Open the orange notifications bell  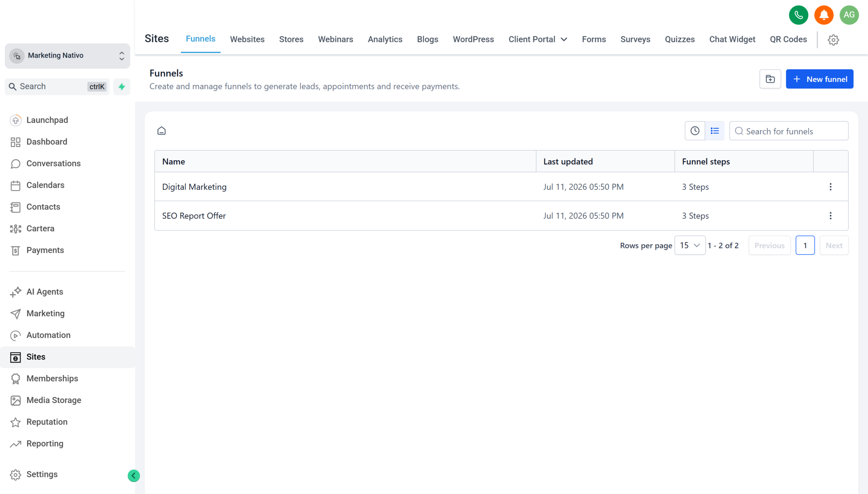coord(824,15)
